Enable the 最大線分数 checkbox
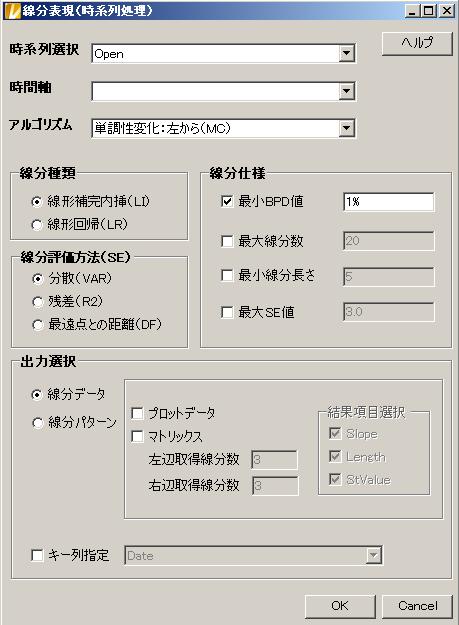The image size is (459, 625). pos(227,241)
